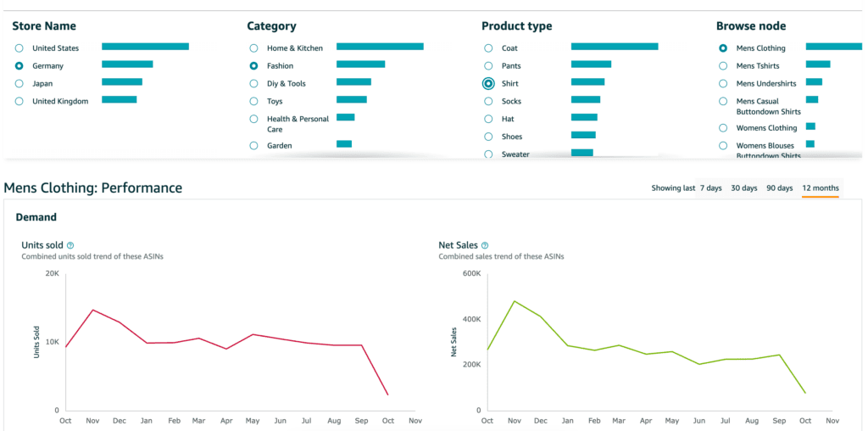Image resolution: width=868 pixels, height=431 pixels.
Task: Click the Net Sales info icon
Action: (484, 245)
